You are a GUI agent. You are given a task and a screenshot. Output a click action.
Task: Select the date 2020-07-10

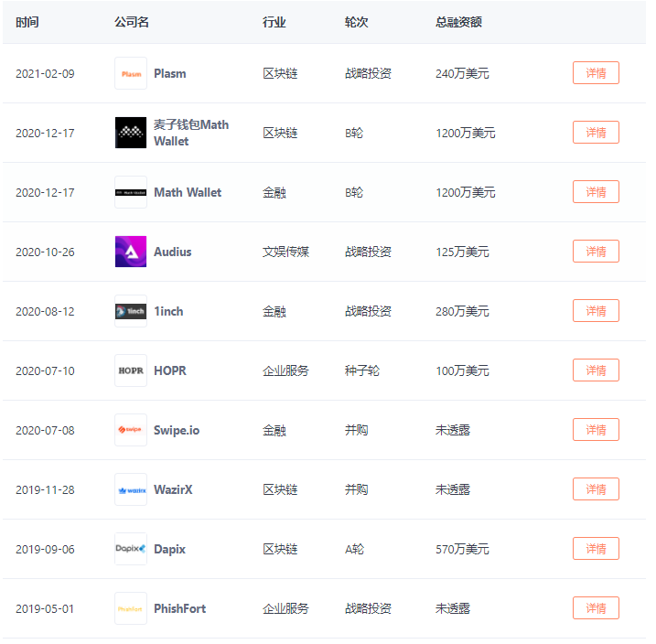(45, 370)
